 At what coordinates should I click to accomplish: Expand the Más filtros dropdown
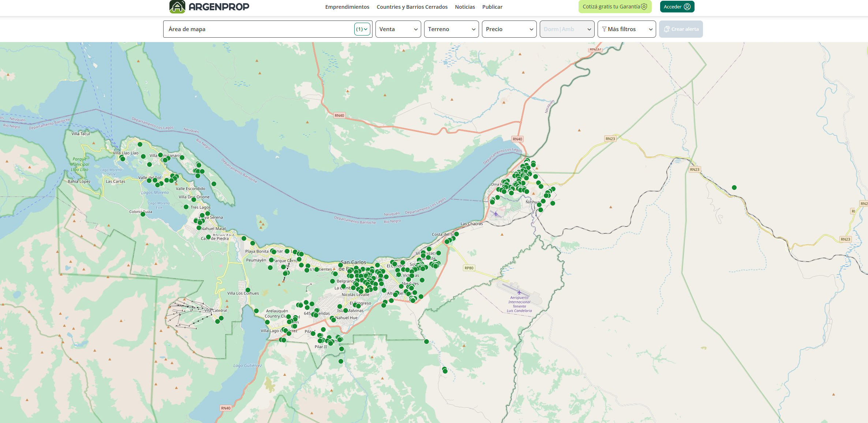(626, 29)
